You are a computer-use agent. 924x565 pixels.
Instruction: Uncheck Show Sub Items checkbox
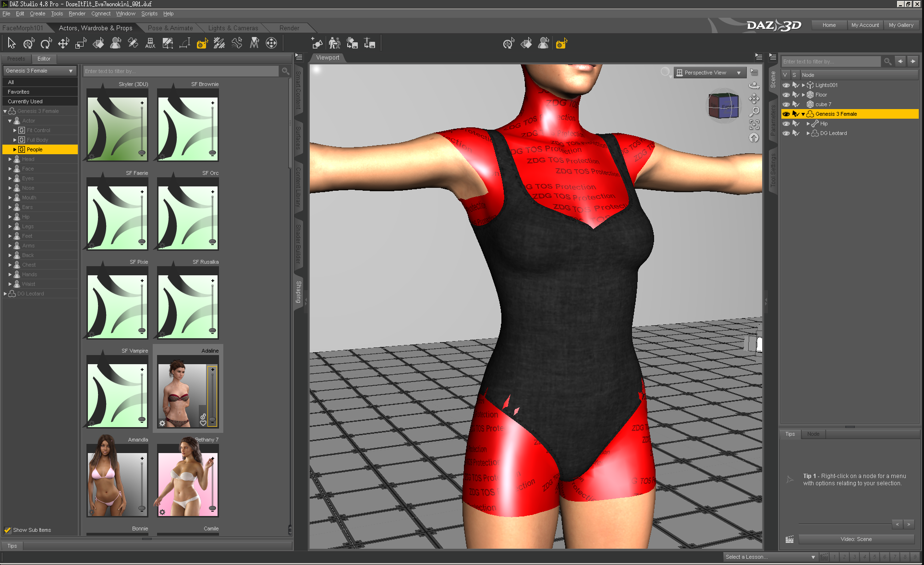click(8, 530)
